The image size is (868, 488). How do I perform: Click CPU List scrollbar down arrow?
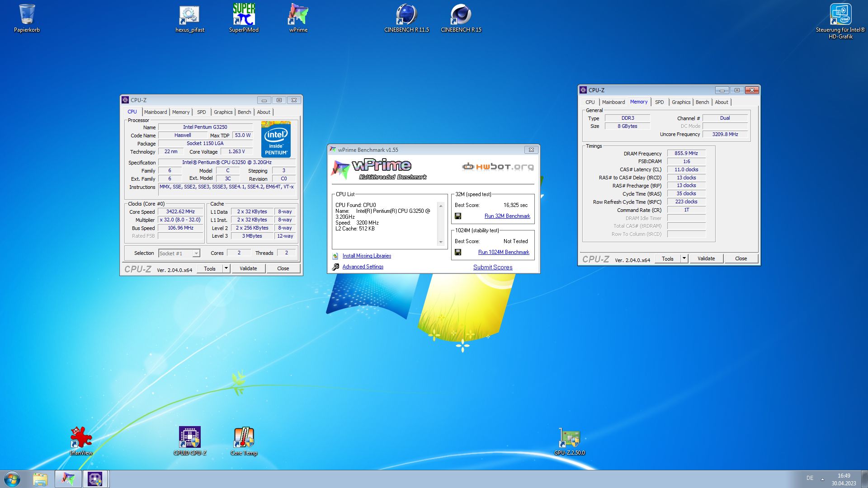tap(441, 242)
